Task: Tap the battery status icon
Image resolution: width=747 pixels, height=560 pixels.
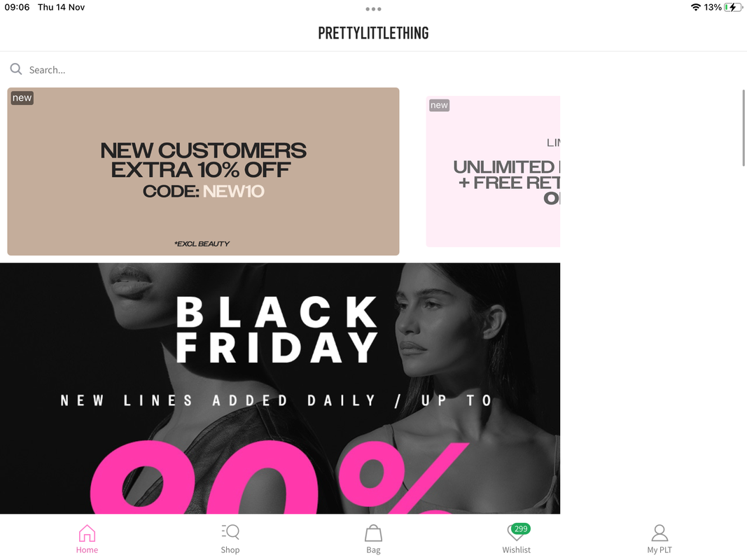Action: pos(733,7)
